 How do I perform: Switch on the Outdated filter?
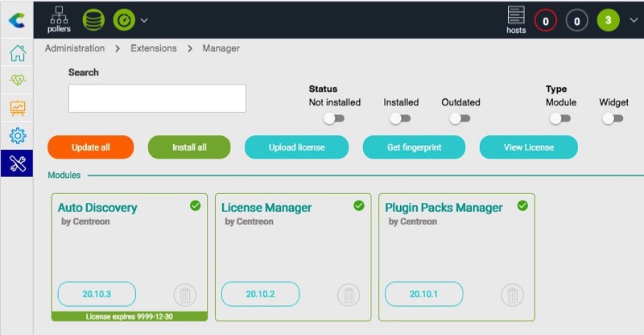click(x=460, y=118)
